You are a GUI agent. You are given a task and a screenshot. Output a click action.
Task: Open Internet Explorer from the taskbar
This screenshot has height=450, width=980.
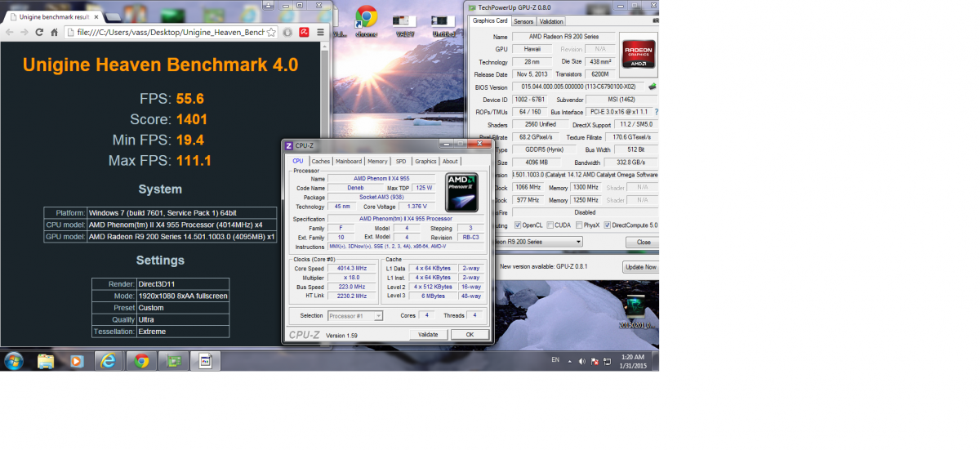click(x=109, y=360)
